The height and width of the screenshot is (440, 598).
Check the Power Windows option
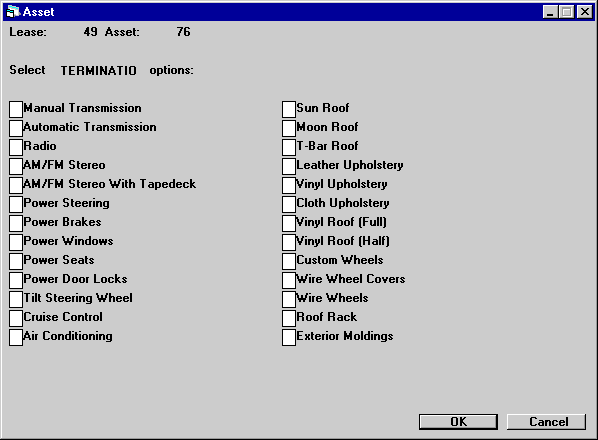click(16, 242)
